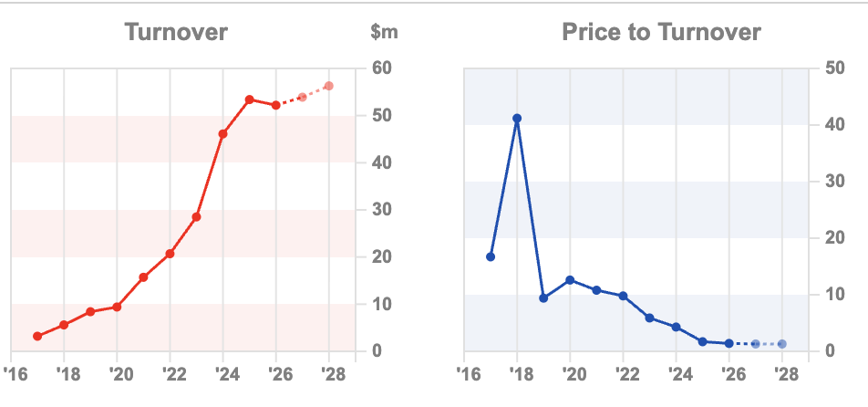868x407 pixels.
Task: Click the 2026 point on Price to Turnover
Action: (728, 343)
